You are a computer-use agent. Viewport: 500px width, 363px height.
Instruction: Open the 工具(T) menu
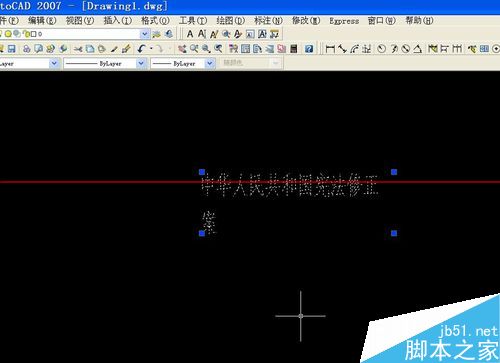(x=193, y=21)
